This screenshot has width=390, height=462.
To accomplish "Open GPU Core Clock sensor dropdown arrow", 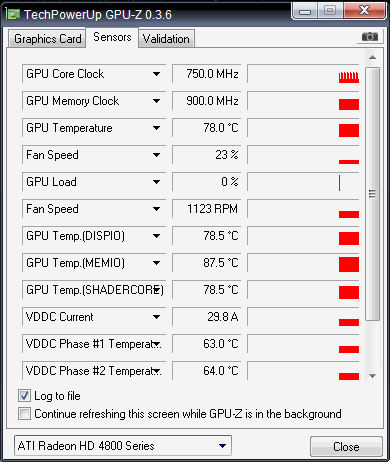I will pyautogui.click(x=156, y=74).
